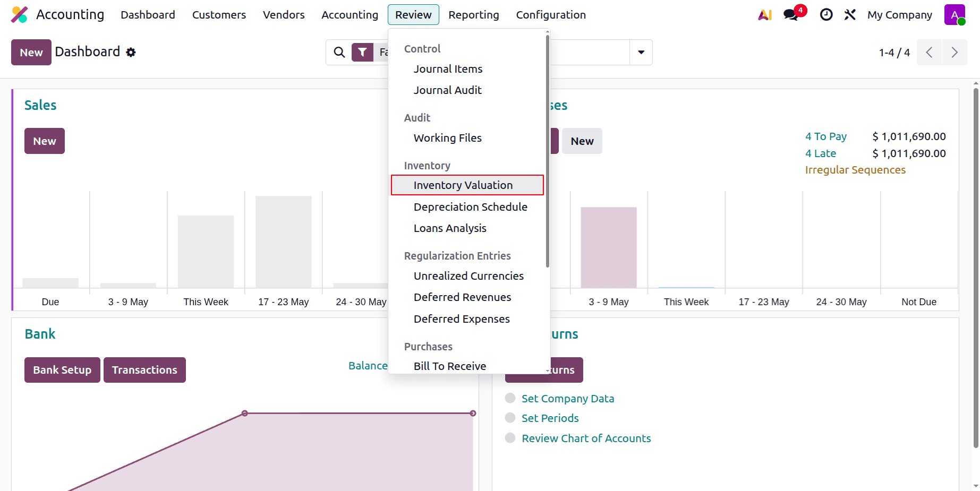This screenshot has height=491, width=980.
Task: Open the debug tools wrench icon
Action: (850, 15)
